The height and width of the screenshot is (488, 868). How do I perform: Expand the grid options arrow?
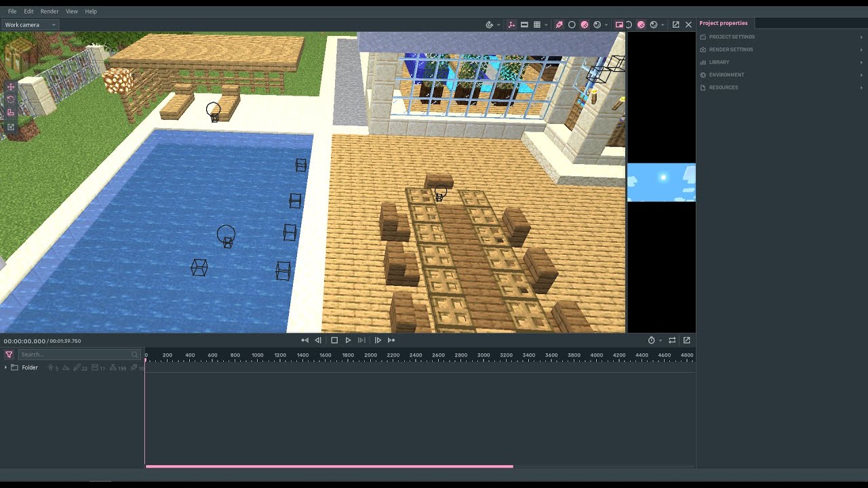(547, 25)
